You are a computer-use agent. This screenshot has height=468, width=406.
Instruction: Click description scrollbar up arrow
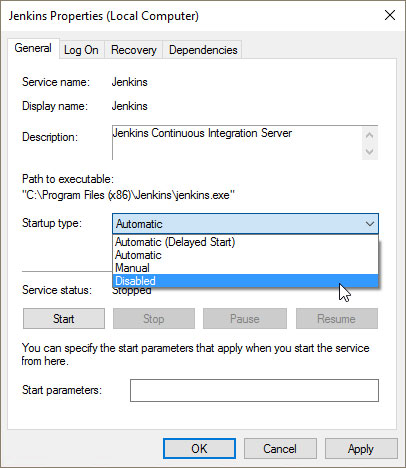tap(369, 135)
